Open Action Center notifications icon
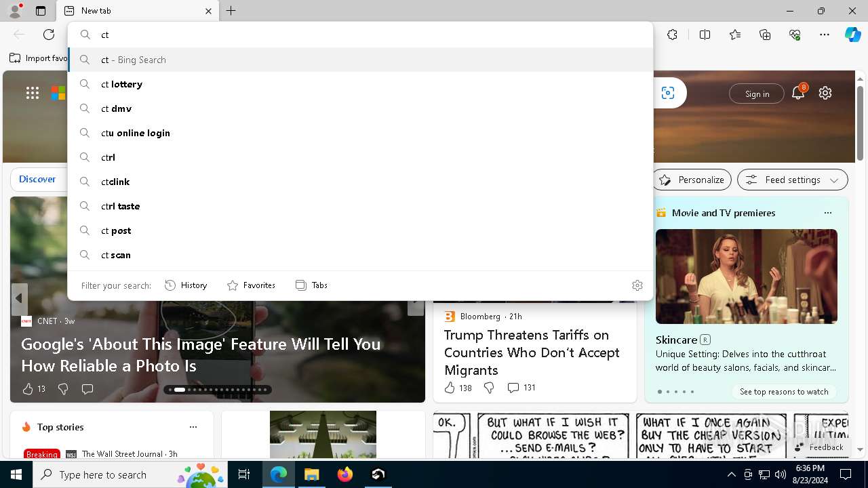The height and width of the screenshot is (488, 868). 846,474
